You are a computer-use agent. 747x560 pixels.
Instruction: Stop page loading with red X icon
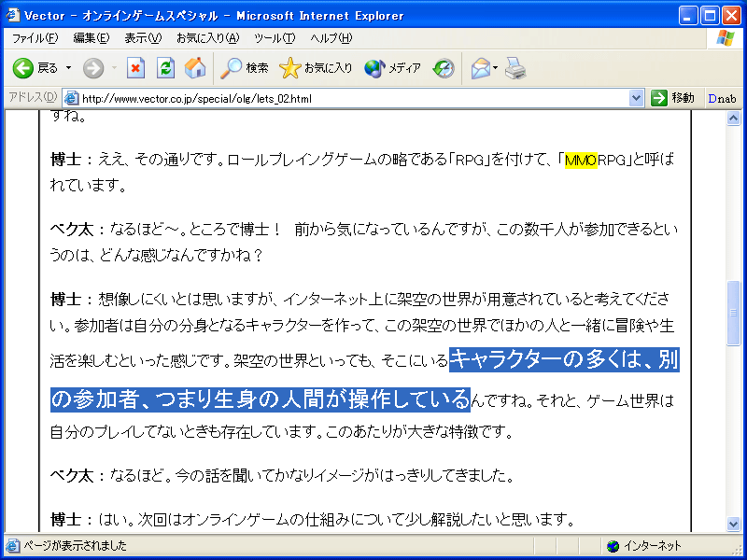[135, 68]
